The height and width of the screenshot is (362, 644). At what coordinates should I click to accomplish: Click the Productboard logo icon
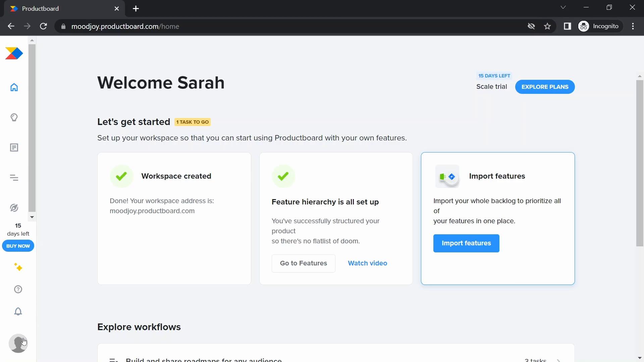(14, 53)
